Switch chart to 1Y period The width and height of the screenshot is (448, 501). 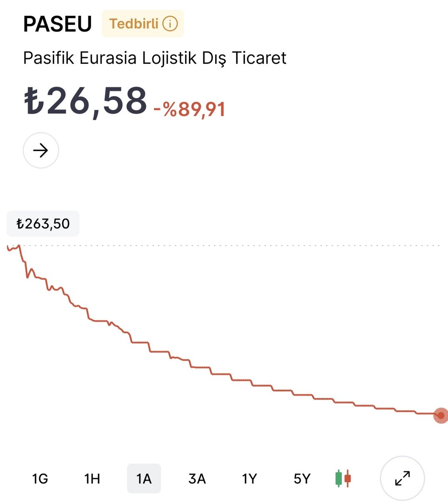pyautogui.click(x=249, y=478)
